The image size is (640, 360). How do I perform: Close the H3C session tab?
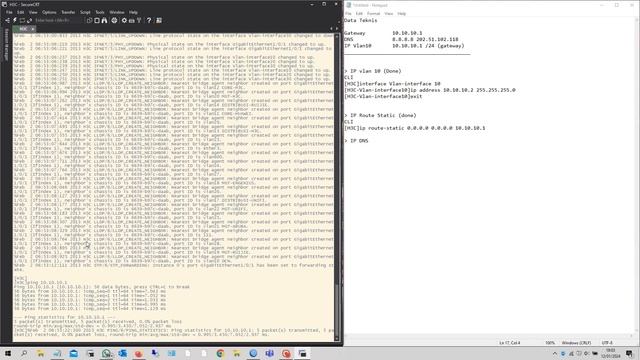[x=33, y=29]
